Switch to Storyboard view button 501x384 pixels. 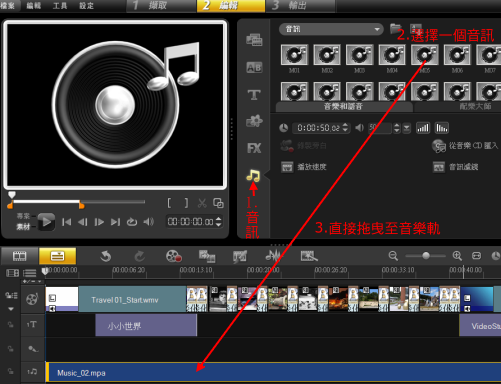pyautogui.click(x=19, y=256)
